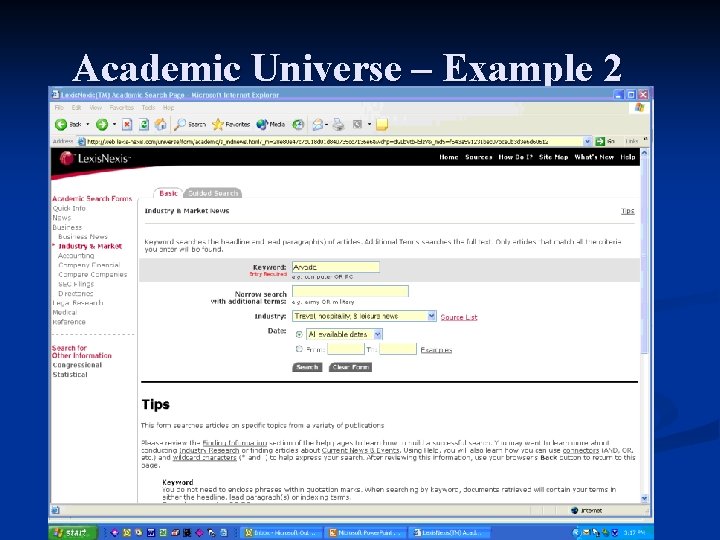Open Business News in the sidebar
The height and width of the screenshot is (540, 720).
[83, 236]
